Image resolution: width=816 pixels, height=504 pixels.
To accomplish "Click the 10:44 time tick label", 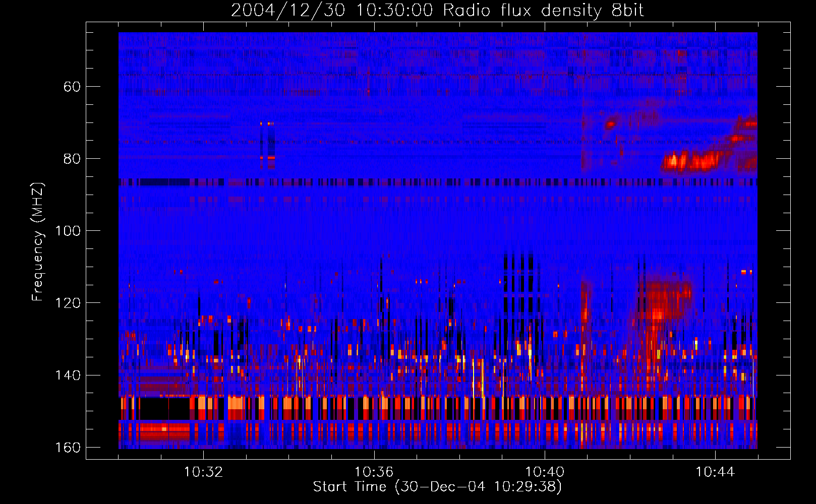I will (x=715, y=472).
